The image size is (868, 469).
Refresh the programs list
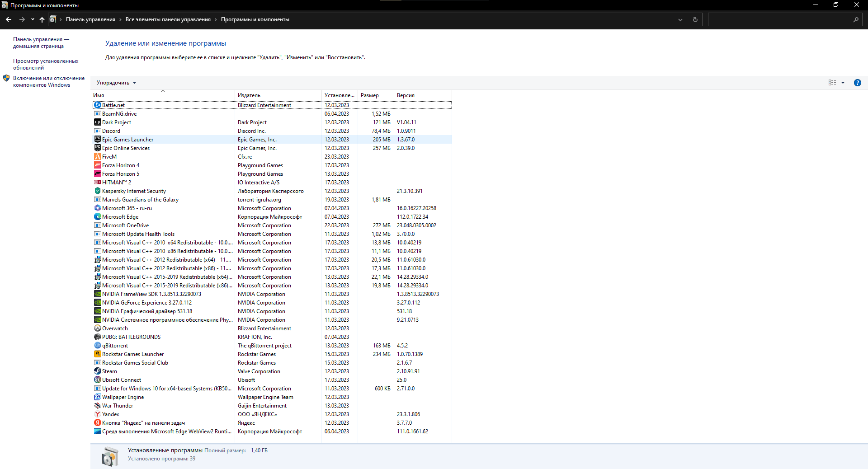point(695,19)
